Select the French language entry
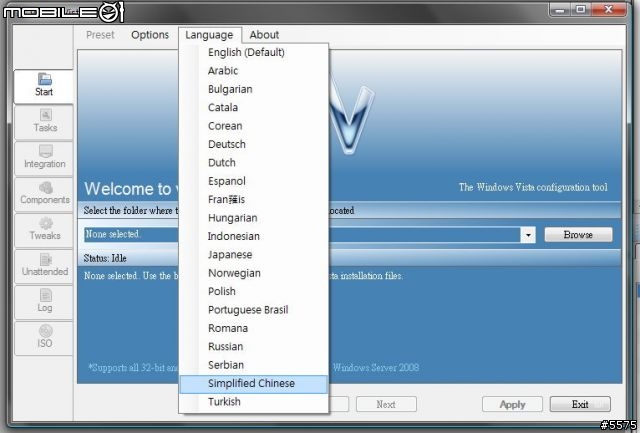The width and height of the screenshot is (640, 433). point(253,199)
